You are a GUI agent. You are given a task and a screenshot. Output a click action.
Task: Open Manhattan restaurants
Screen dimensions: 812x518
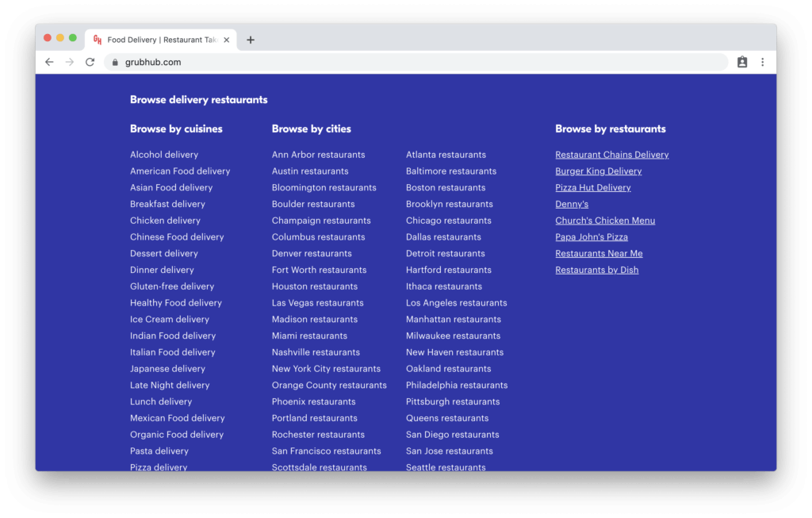click(x=453, y=320)
